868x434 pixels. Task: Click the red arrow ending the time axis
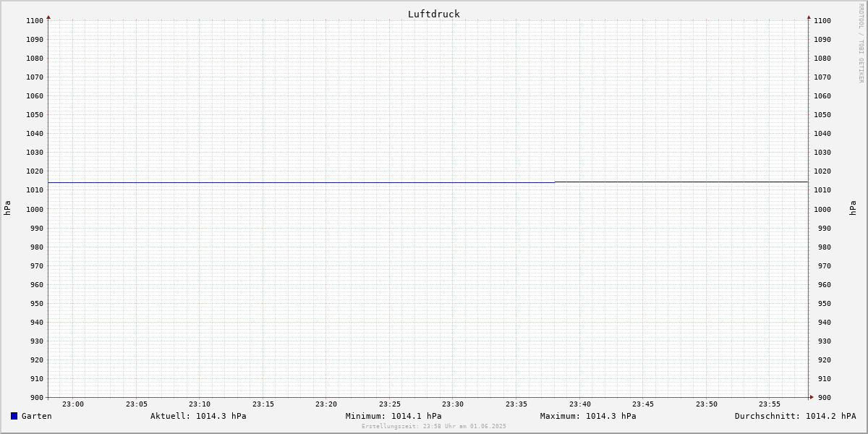click(x=812, y=396)
